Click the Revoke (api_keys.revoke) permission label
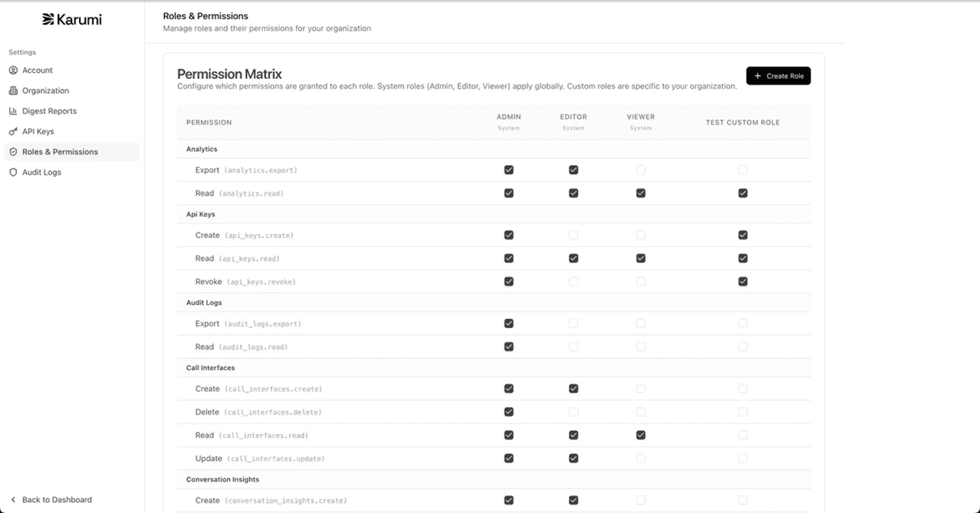The height and width of the screenshot is (513, 980). [245, 282]
